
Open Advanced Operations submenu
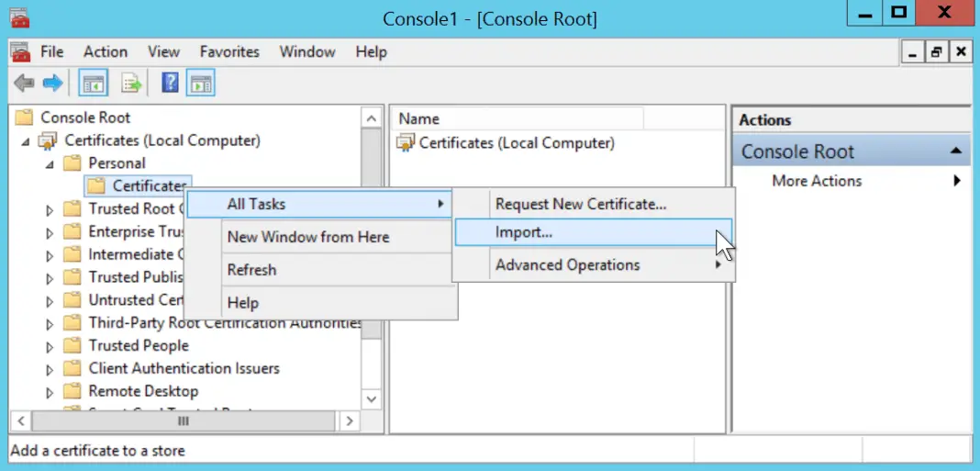coord(567,265)
